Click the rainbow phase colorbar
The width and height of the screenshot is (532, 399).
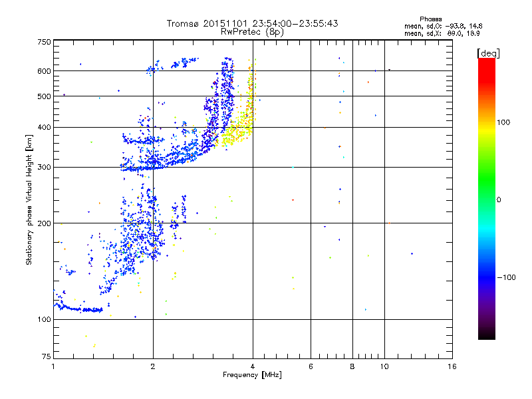tap(487, 198)
